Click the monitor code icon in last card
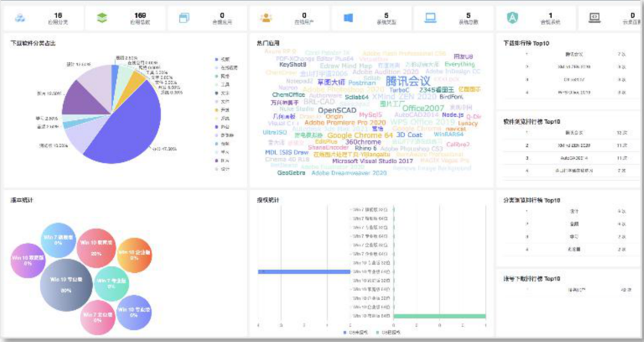This screenshot has width=644, height=342. [595, 18]
